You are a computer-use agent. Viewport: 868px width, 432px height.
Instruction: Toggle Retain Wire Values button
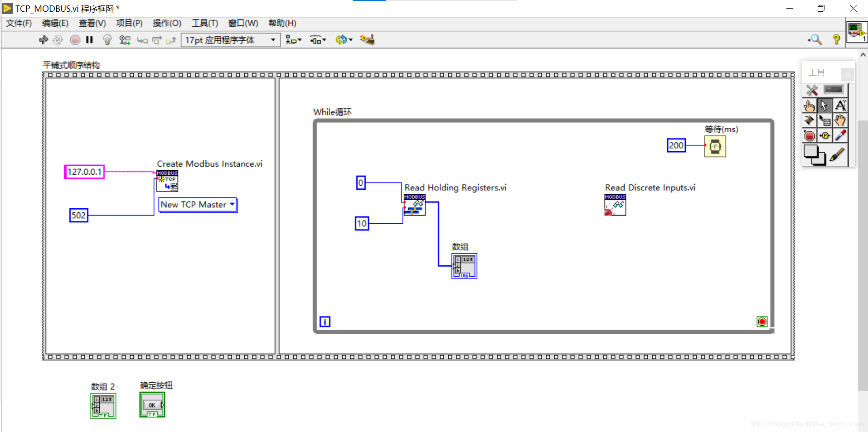(125, 40)
